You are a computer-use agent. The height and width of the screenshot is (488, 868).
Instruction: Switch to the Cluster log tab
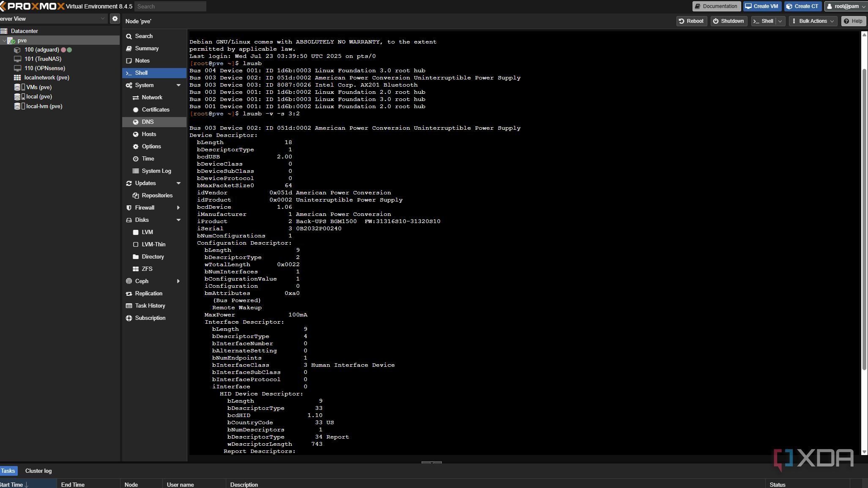click(38, 471)
